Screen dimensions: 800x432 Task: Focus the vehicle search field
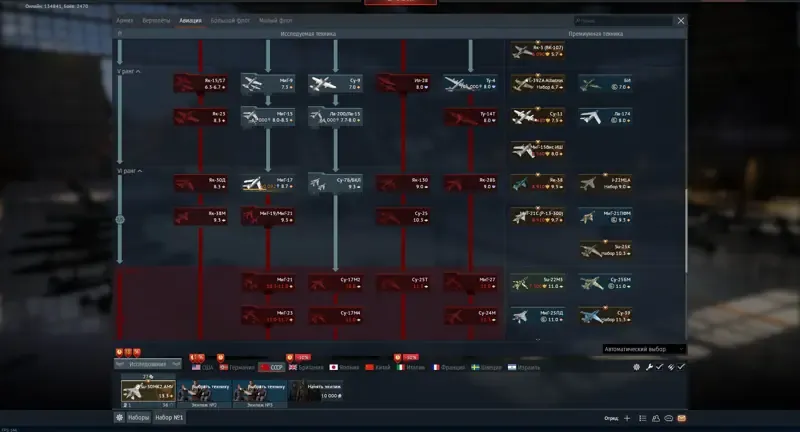click(x=623, y=21)
